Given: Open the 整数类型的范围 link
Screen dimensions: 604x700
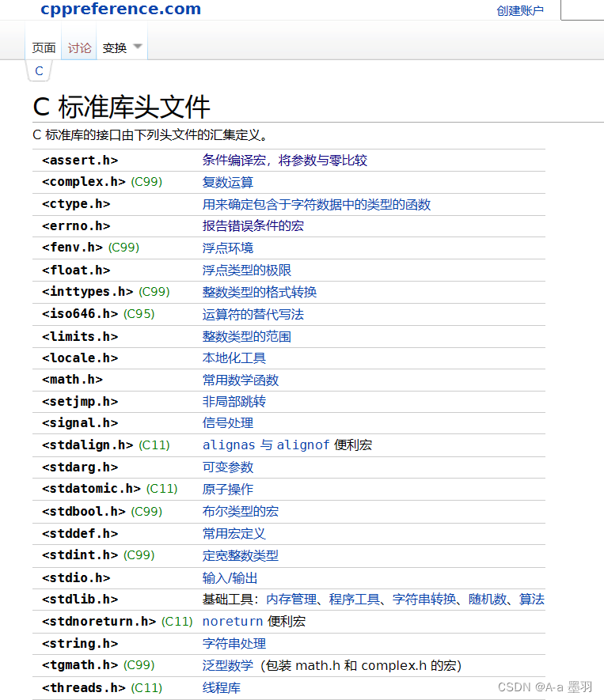Looking at the screenshot, I should [x=247, y=336].
